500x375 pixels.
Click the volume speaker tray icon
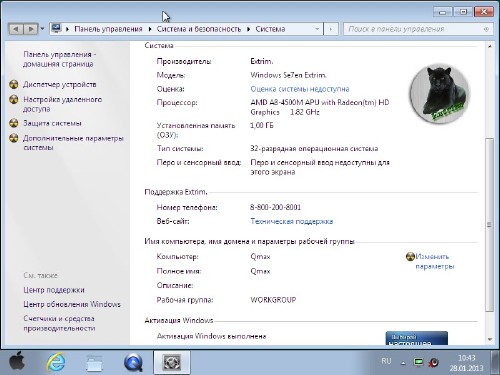[434, 362]
